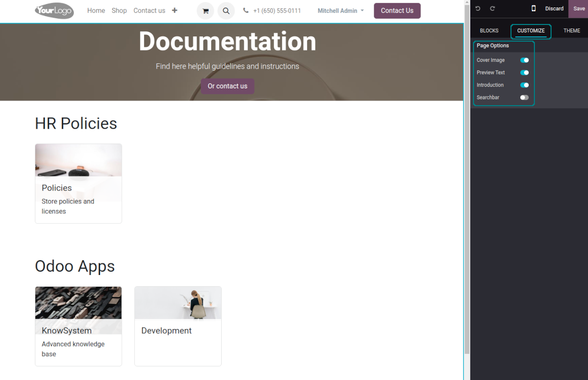Expand the Mitchell Admin user dropdown
Viewport: 588px width, 380px height.
[x=341, y=11]
